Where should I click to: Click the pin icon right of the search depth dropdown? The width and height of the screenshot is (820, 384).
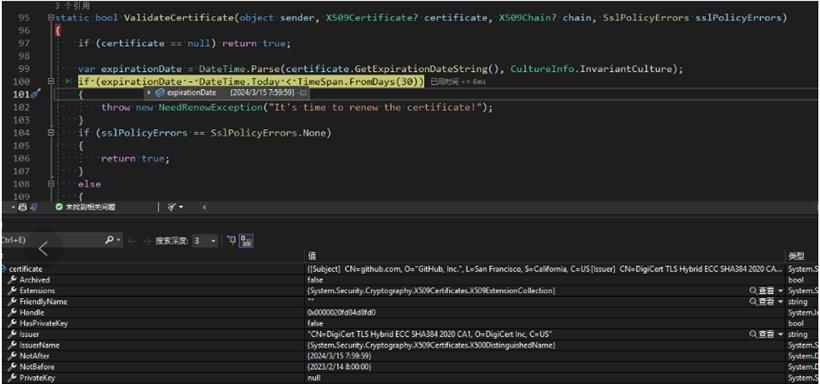pyautogui.click(x=231, y=240)
